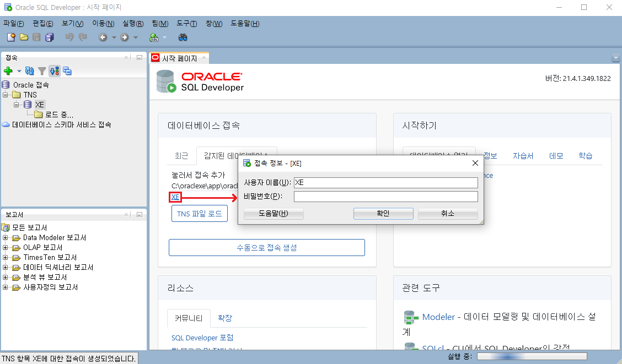Open the Back history dropdown arrow
The height and width of the screenshot is (364, 622).
[114, 37]
